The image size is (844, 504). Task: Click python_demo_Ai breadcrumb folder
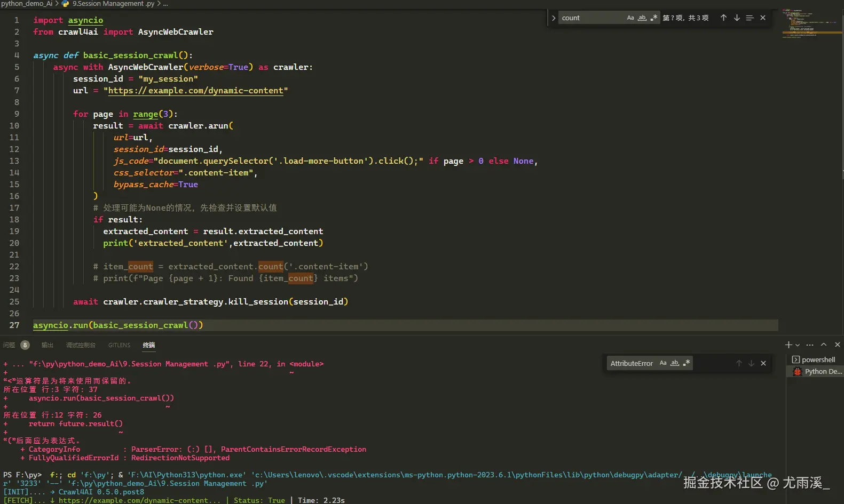click(27, 4)
